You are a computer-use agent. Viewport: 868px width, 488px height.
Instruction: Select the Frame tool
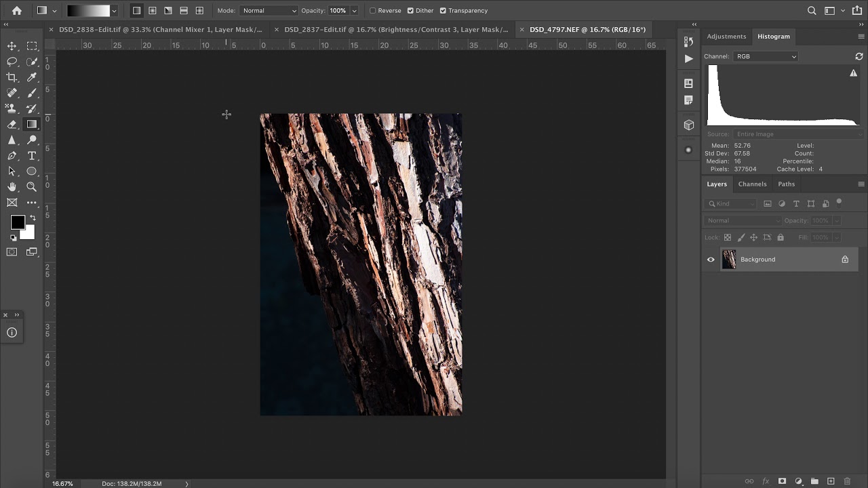point(12,202)
